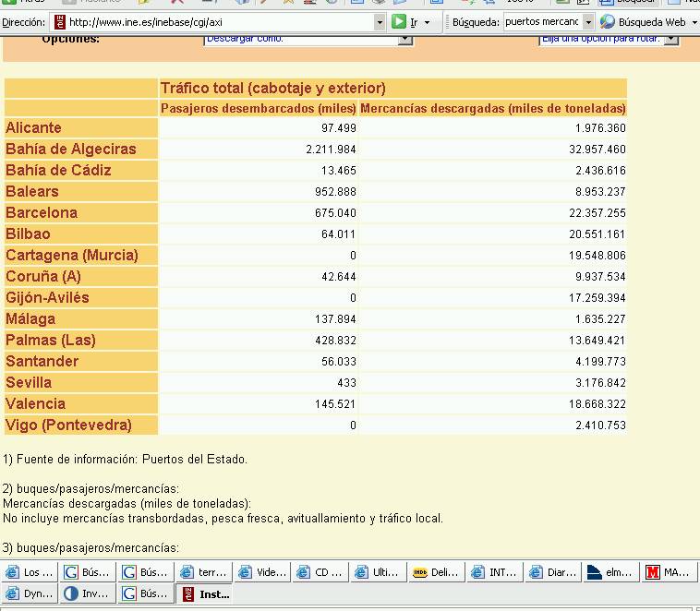Click the Sevilla passengers value 433
This screenshot has width=700, height=611.
tap(347, 383)
